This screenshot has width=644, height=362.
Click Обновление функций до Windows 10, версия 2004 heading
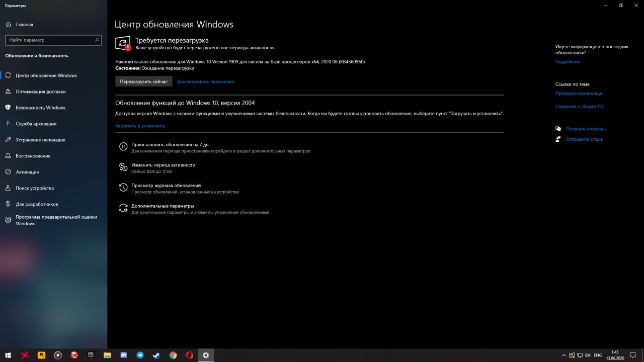click(x=185, y=103)
